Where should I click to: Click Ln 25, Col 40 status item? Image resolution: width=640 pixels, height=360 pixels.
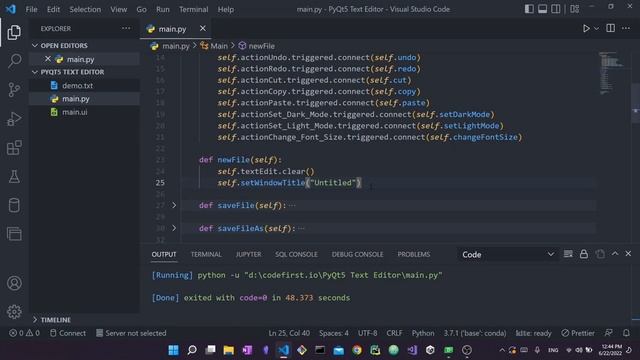pyautogui.click(x=289, y=333)
